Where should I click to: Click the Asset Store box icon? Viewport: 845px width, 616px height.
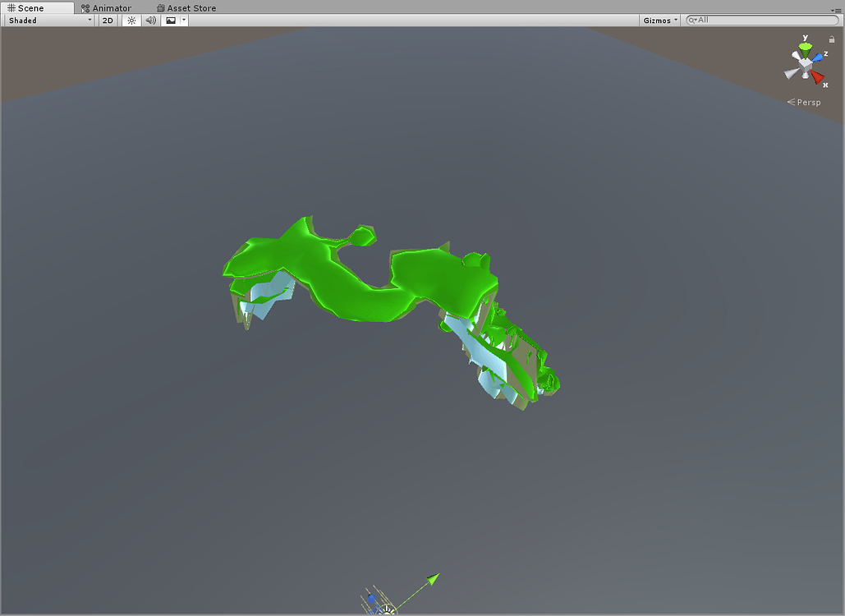pyautogui.click(x=159, y=7)
